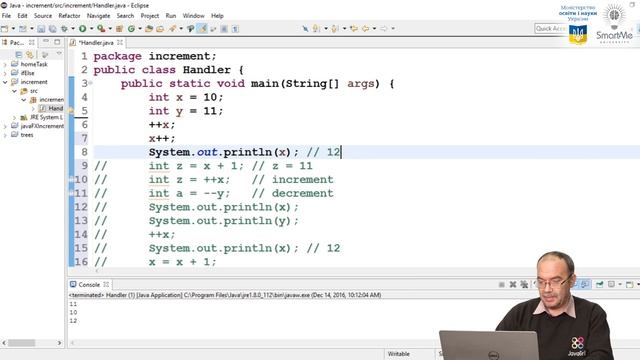This screenshot has width=640, height=360.
Task: Run the program with the green Run icon
Action: (82, 29)
